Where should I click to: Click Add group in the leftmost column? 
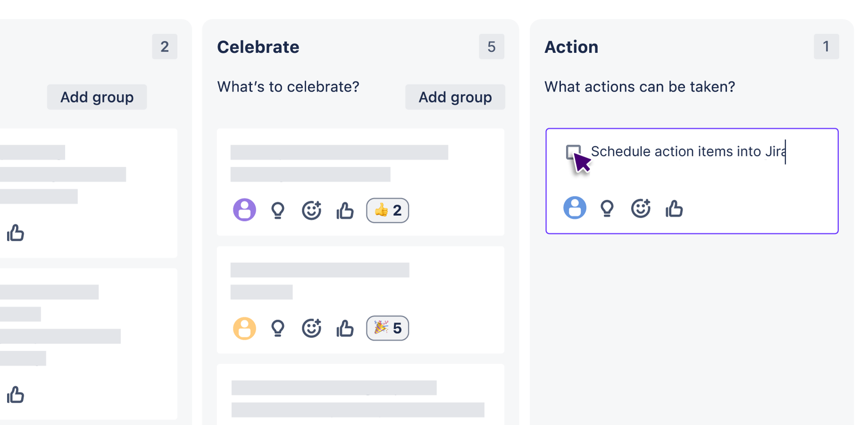pyautogui.click(x=97, y=97)
